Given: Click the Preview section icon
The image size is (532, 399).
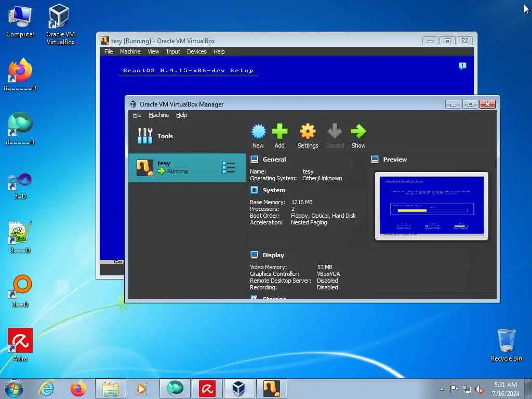Looking at the screenshot, I should tap(375, 159).
